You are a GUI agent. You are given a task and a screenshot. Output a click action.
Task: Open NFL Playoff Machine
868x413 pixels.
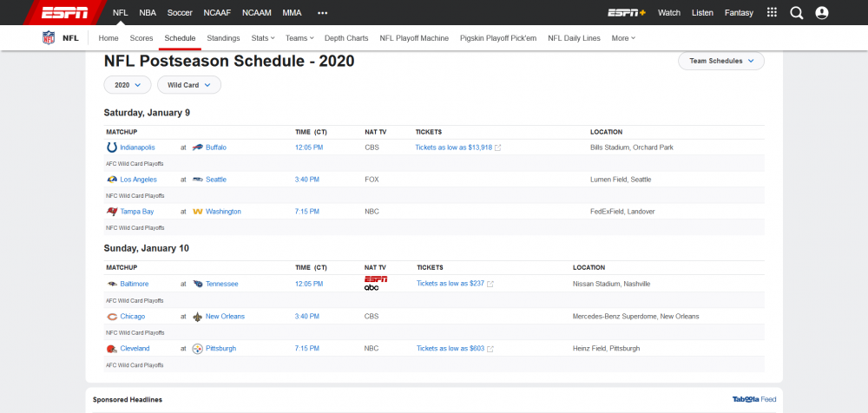414,38
